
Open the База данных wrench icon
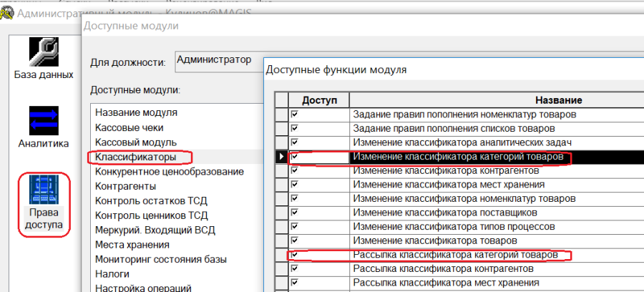(x=44, y=52)
